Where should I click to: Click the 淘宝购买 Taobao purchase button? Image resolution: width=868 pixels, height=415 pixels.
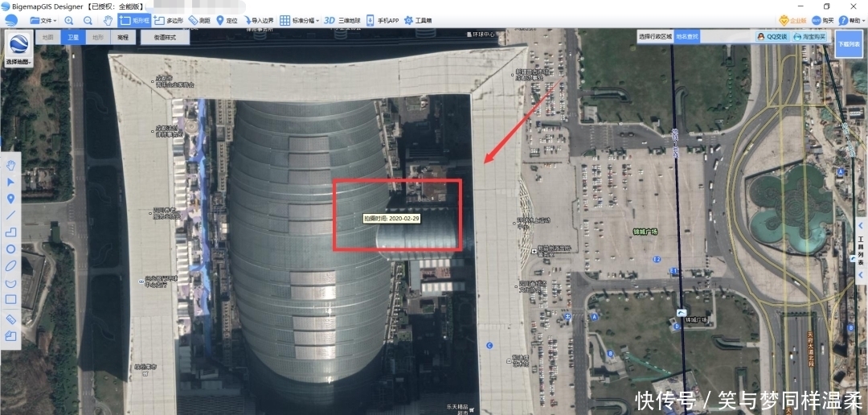pyautogui.click(x=809, y=36)
